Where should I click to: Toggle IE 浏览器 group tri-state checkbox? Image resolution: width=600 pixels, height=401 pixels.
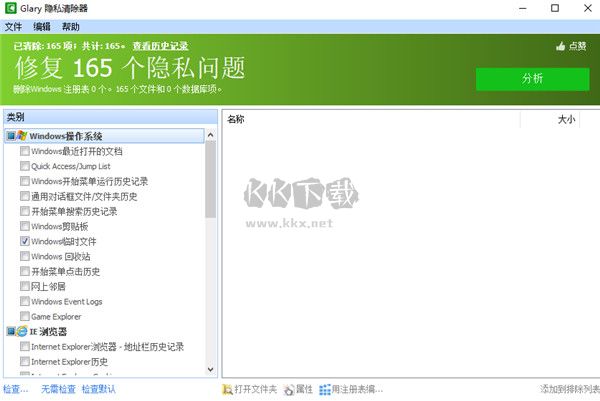tap(11, 331)
